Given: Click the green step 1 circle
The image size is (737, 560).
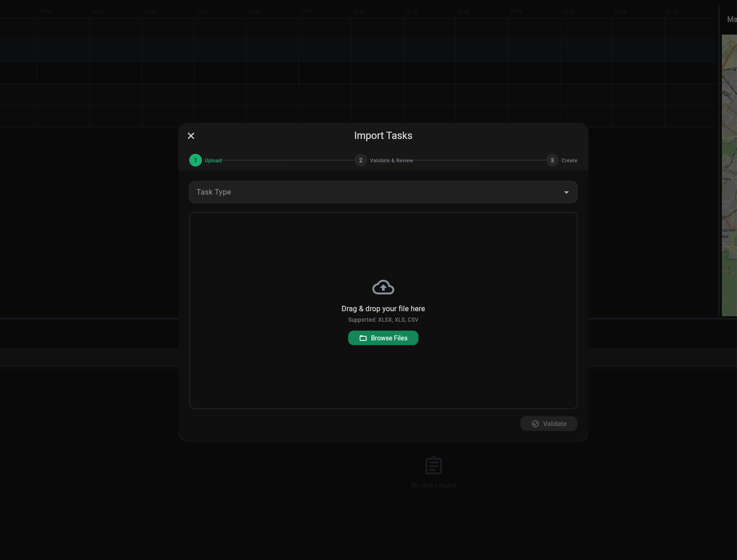Looking at the screenshot, I should pyautogui.click(x=196, y=160).
